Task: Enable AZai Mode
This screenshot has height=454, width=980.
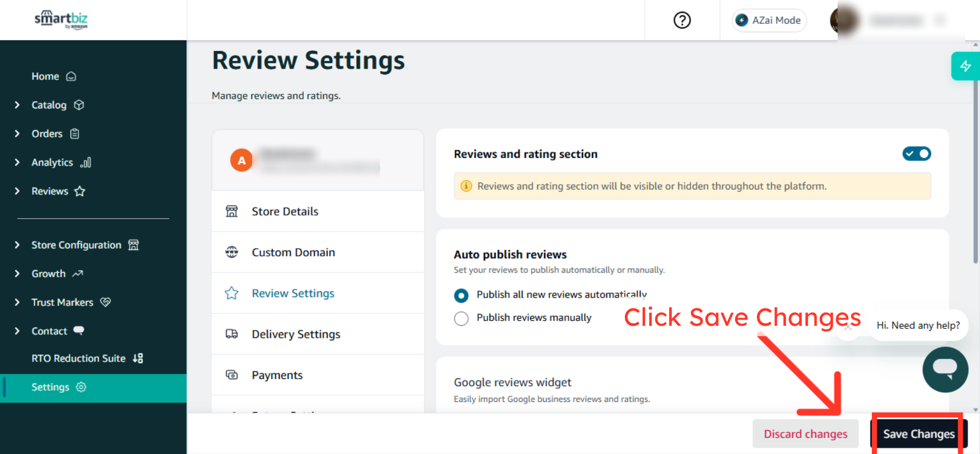Action: pyautogui.click(x=769, y=20)
